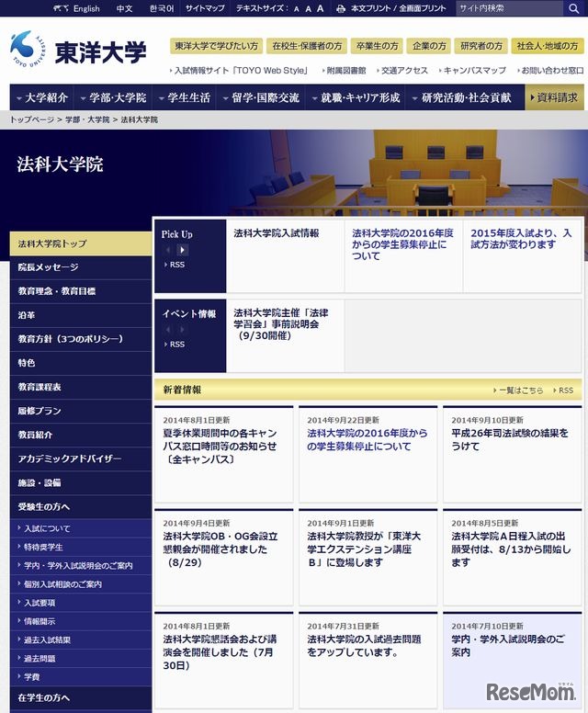The width and height of the screenshot is (588, 713).
Task: Open 施設・設備 in the sidebar
Action: 81,483
